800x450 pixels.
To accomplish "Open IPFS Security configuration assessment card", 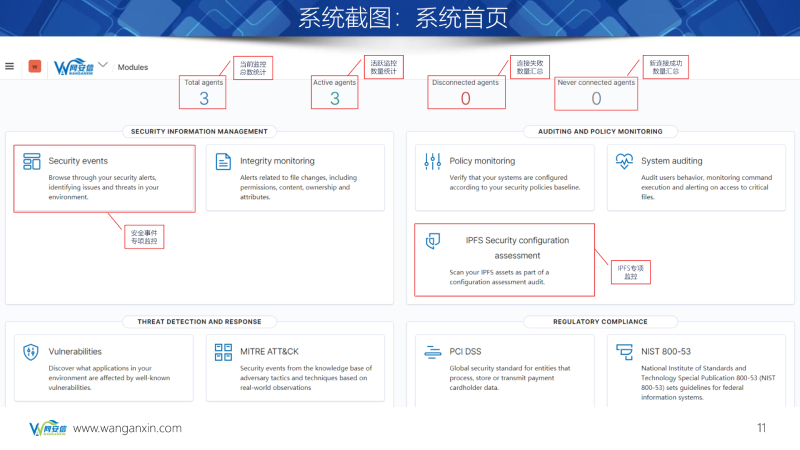I will (x=504, y=259).
